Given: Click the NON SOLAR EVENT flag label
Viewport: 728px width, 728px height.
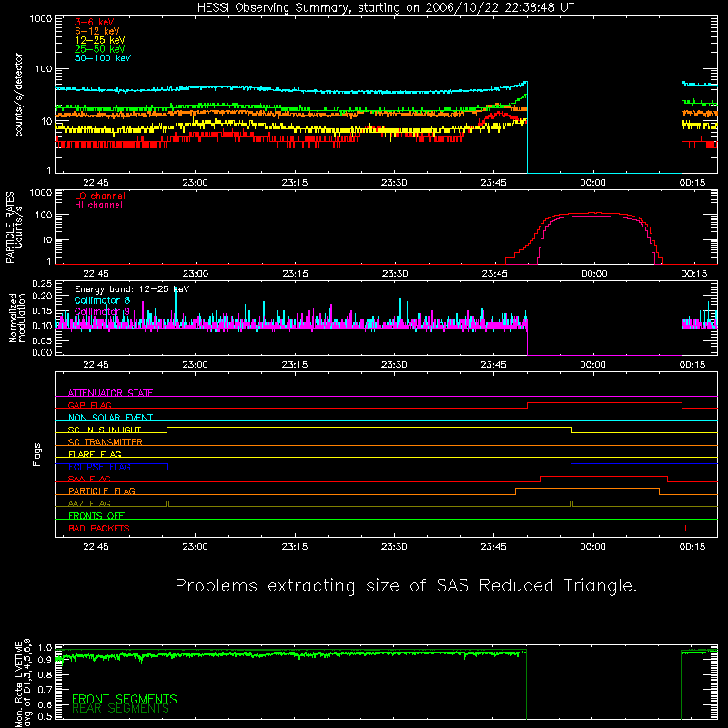Looking at the screenshot, I should tap(110, 418).
